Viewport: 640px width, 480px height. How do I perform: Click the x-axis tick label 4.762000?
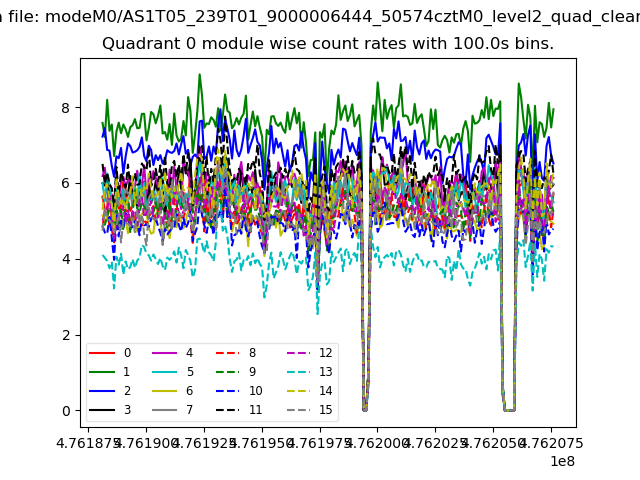pos(378,442)
